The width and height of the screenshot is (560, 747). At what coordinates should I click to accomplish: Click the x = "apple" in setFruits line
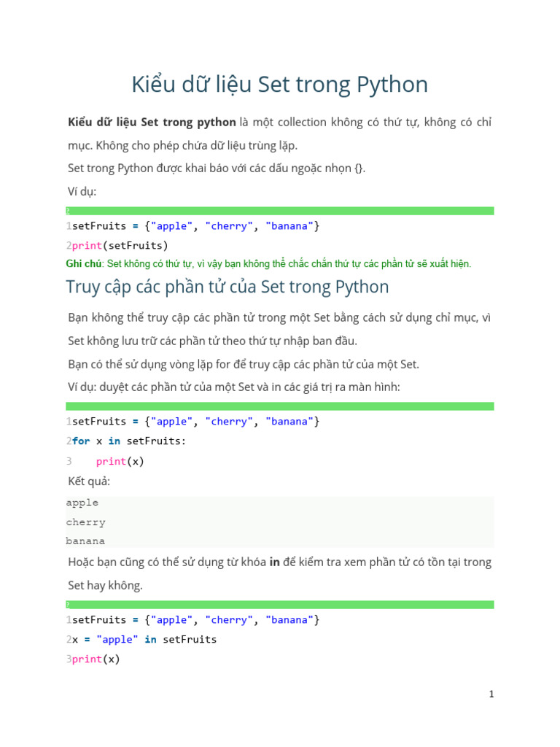(x=144, y=639)
